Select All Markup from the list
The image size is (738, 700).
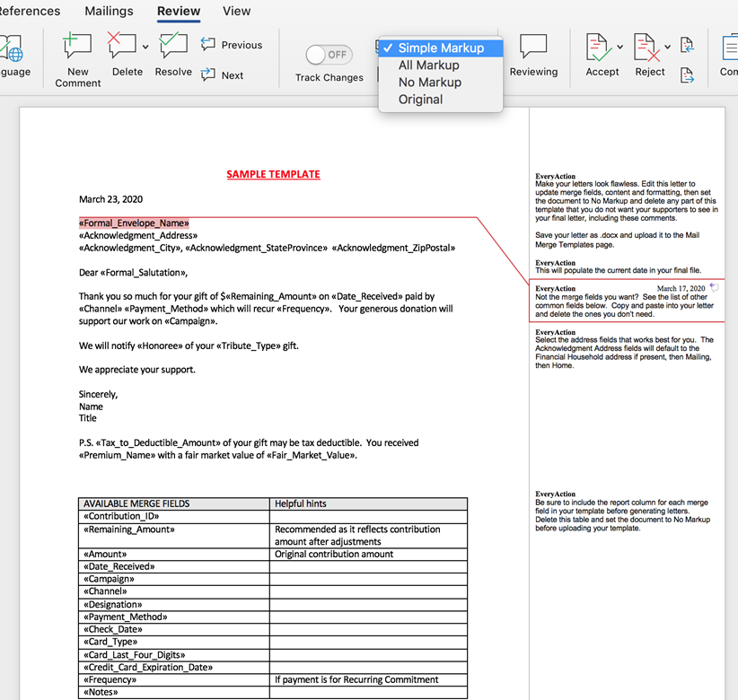coord(430,65)
